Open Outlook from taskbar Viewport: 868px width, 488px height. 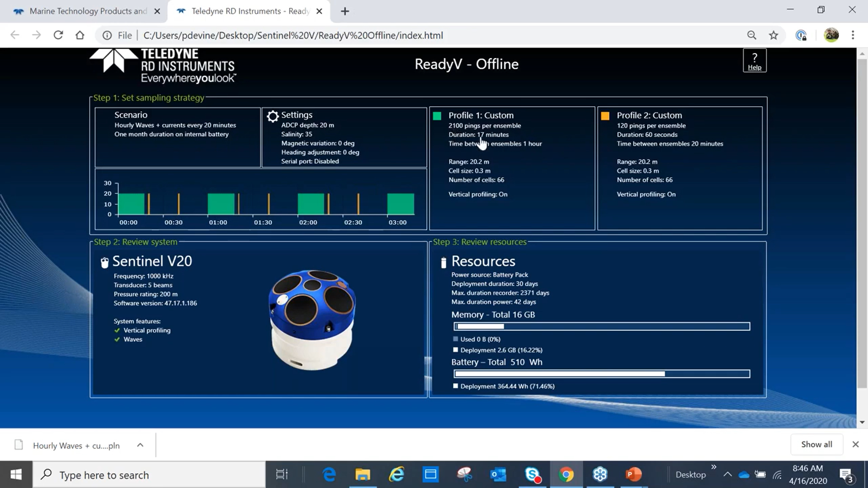(498, 474)
